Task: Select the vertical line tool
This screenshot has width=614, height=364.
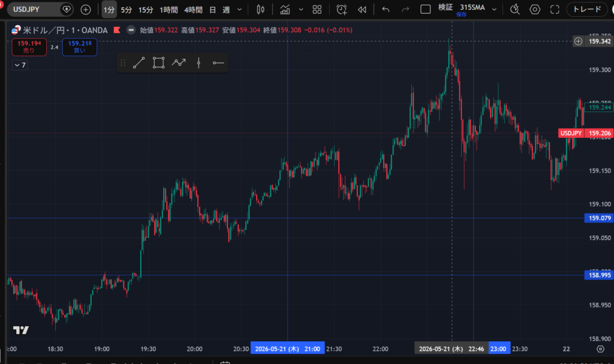Action: (198, 63)
